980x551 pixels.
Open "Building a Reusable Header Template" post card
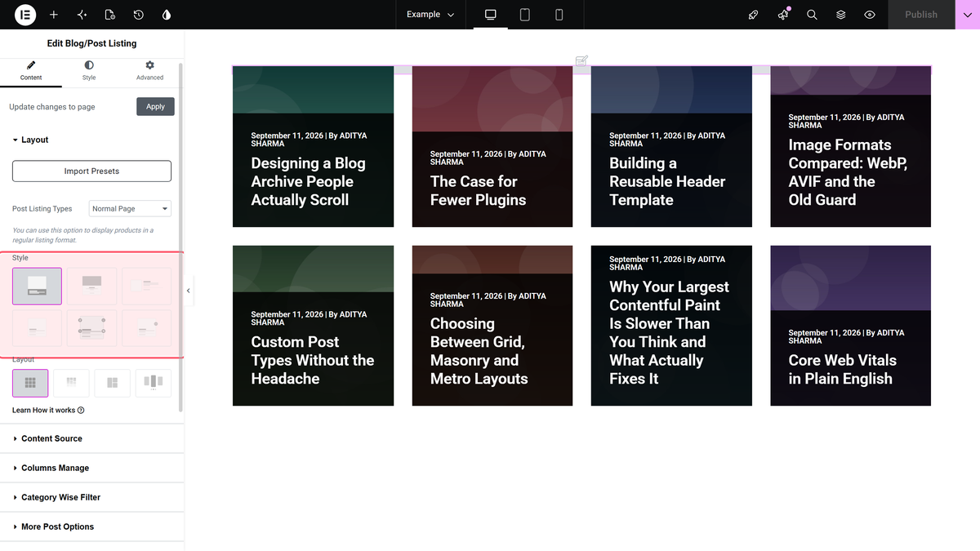(671, 147)
